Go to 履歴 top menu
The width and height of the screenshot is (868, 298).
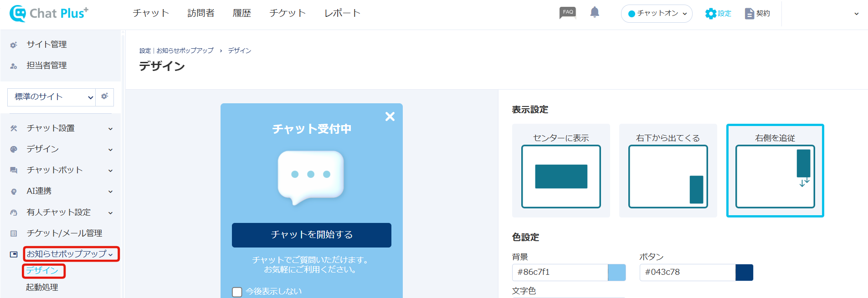click(242, 13)
